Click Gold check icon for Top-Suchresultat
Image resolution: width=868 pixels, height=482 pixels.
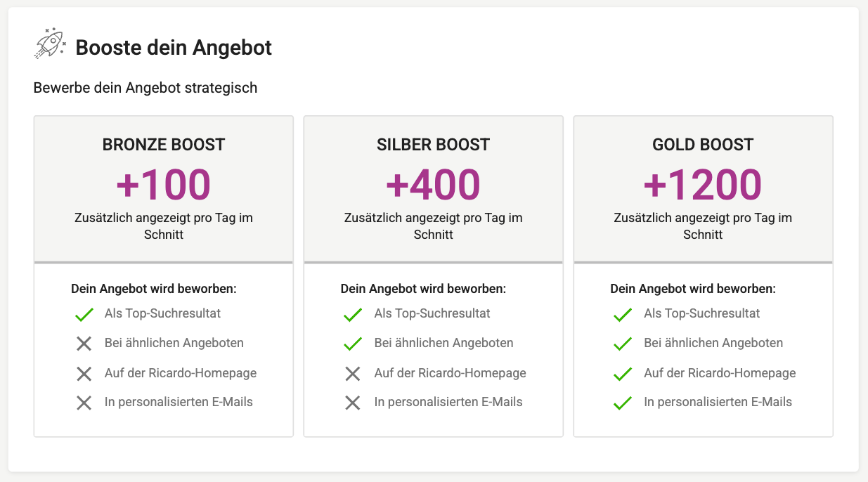623,314
